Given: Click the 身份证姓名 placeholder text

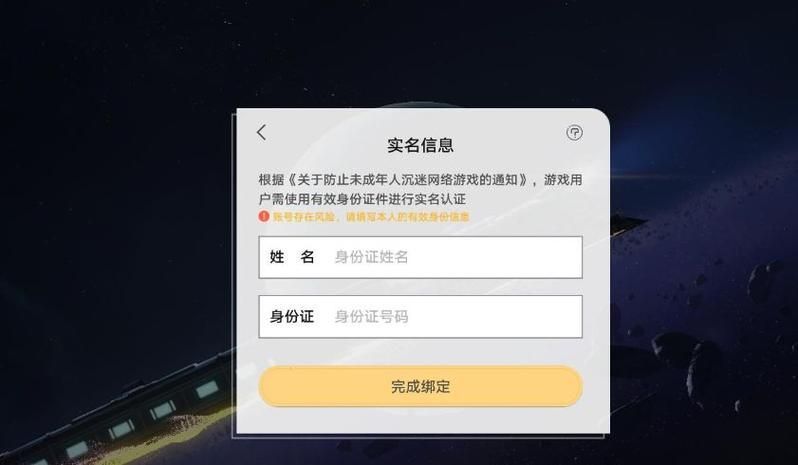Looking at the screenshot, I should pyautogui.click(x=372, y=257).
